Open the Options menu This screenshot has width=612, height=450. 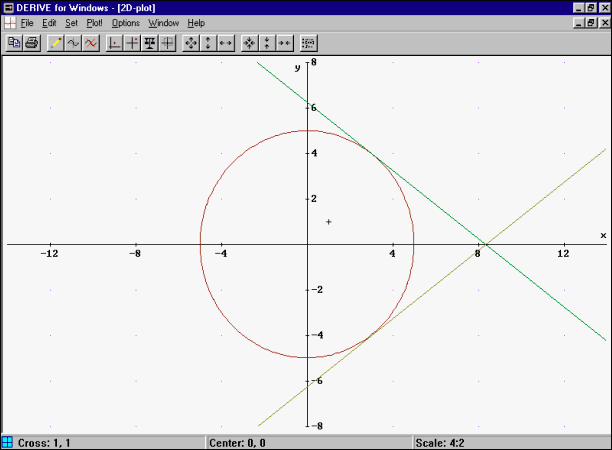[126, 23]
